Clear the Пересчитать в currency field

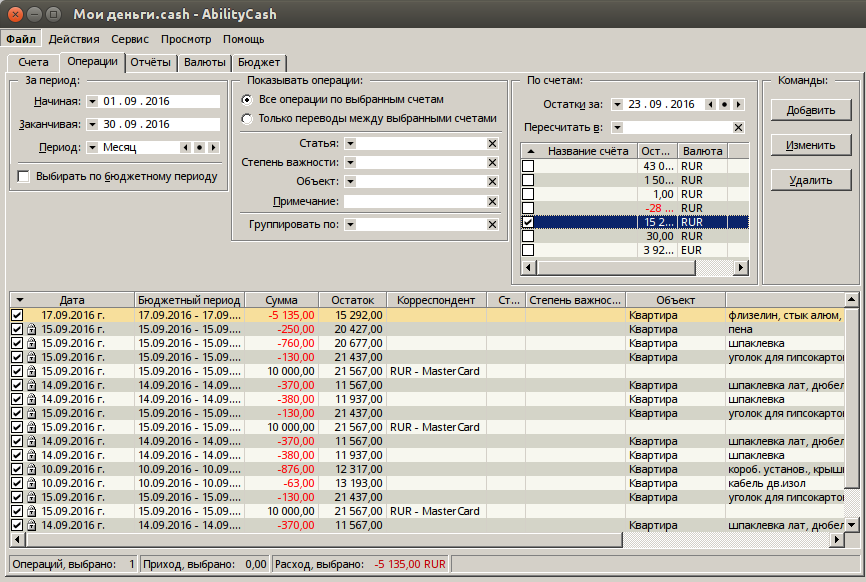pos(738,128)
